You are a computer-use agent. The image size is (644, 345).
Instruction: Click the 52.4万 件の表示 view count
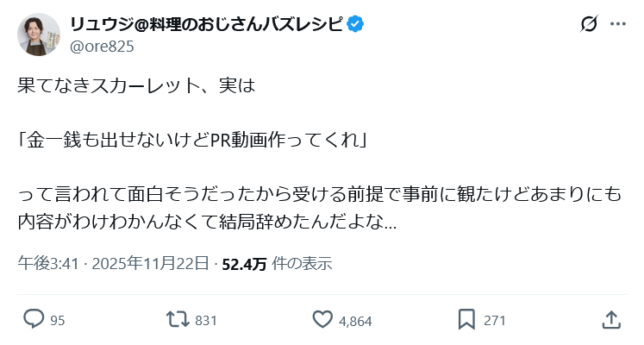pyautogui.click(x=277, y=264)
